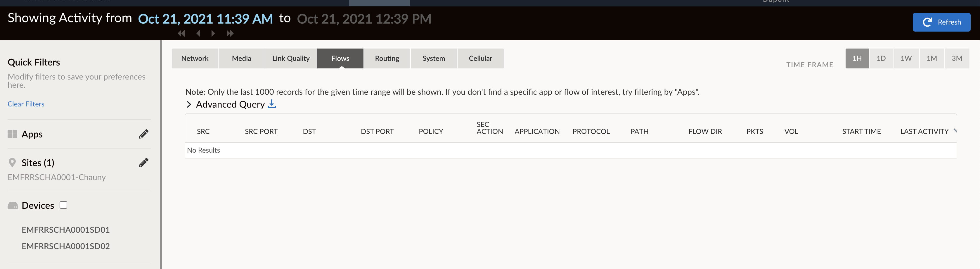Viewport: 980px width, 269px height.
Task: Open the start date Oct 21 11:39 AM picker
Action: coord(205,19)
